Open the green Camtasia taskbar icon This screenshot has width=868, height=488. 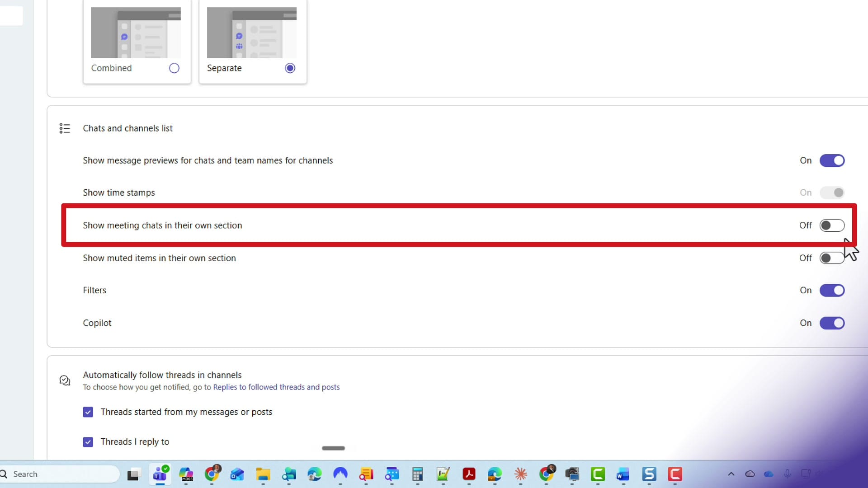tap(598, 474)
